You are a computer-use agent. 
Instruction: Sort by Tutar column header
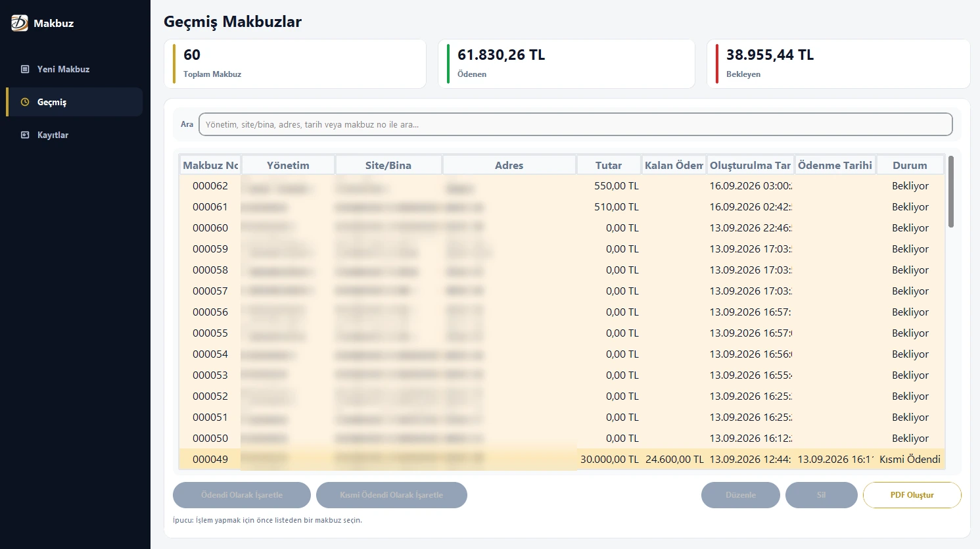coord(609,165)
